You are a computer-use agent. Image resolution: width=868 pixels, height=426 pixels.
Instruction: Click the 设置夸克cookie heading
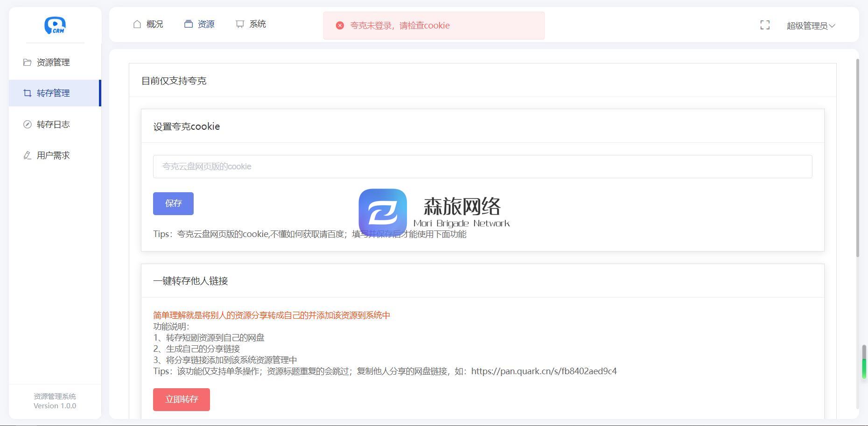point(187,126)
